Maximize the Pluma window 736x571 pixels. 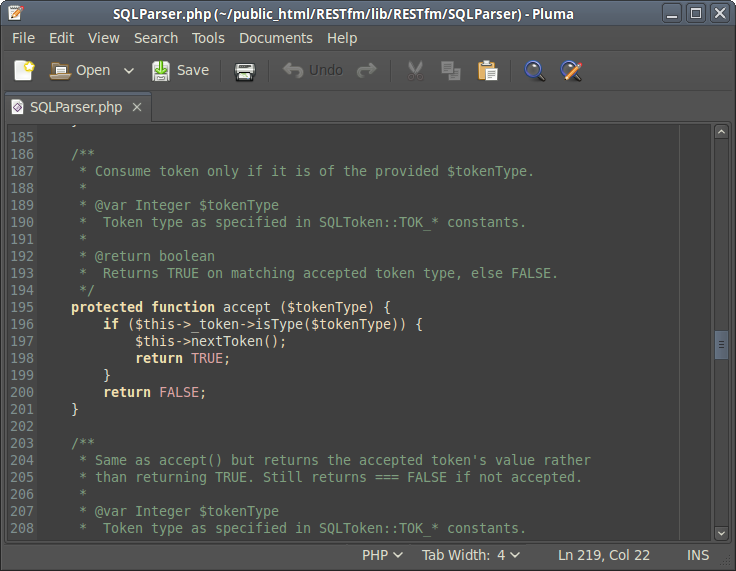click(696, 14)
